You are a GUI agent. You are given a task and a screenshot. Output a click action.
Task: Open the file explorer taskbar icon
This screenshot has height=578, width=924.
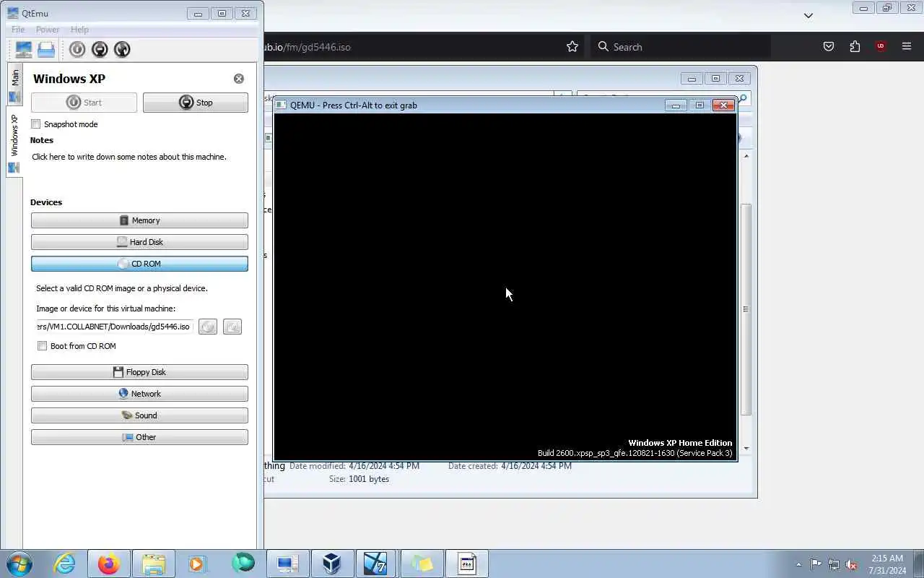click(153, 564)
